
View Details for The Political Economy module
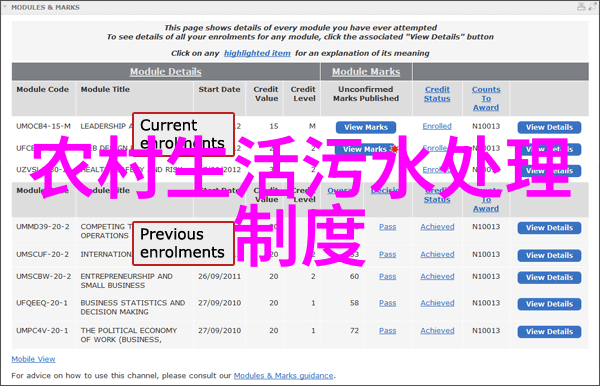549,332
